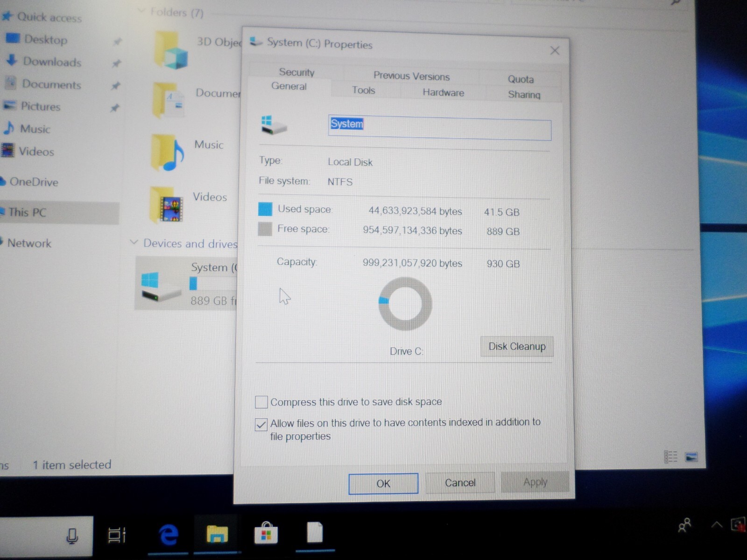Switch Explorer to large icons view
The width and height of the screenshot is (747, 560).
coord(691,456)
